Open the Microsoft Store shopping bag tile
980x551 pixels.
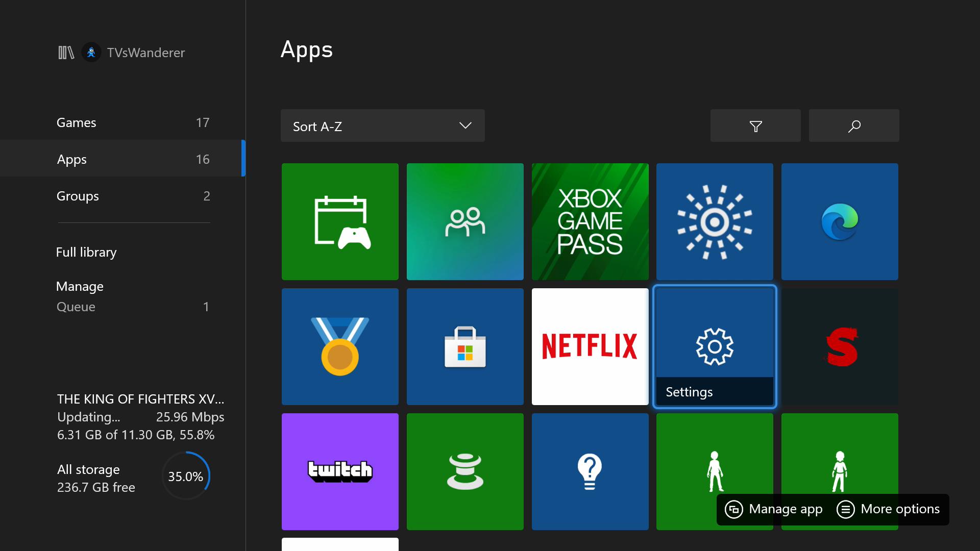click(x=464, y=346)
